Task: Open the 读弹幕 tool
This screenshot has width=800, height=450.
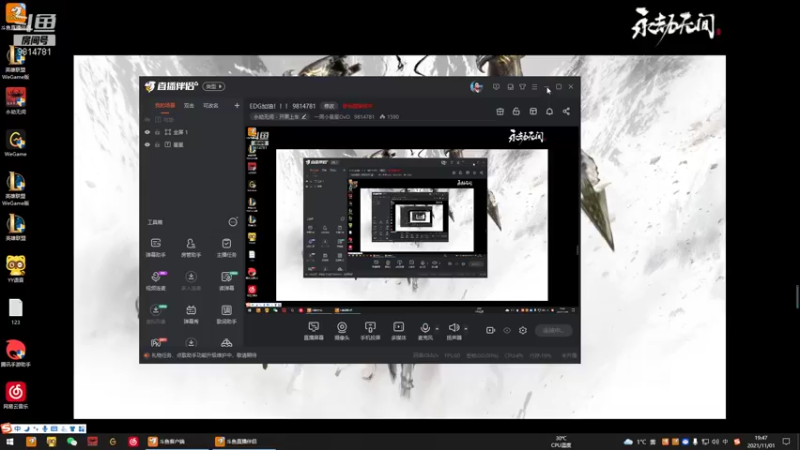Action: (226, 281)
